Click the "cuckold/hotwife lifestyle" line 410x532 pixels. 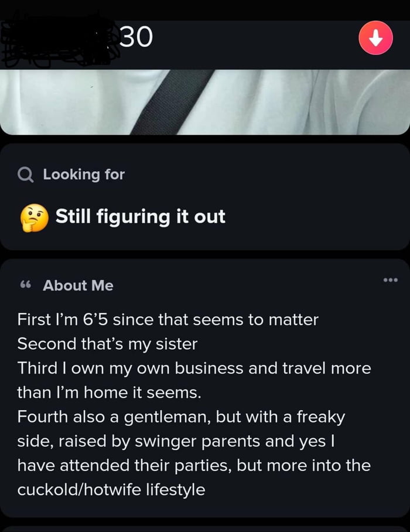tap(111, 489)
